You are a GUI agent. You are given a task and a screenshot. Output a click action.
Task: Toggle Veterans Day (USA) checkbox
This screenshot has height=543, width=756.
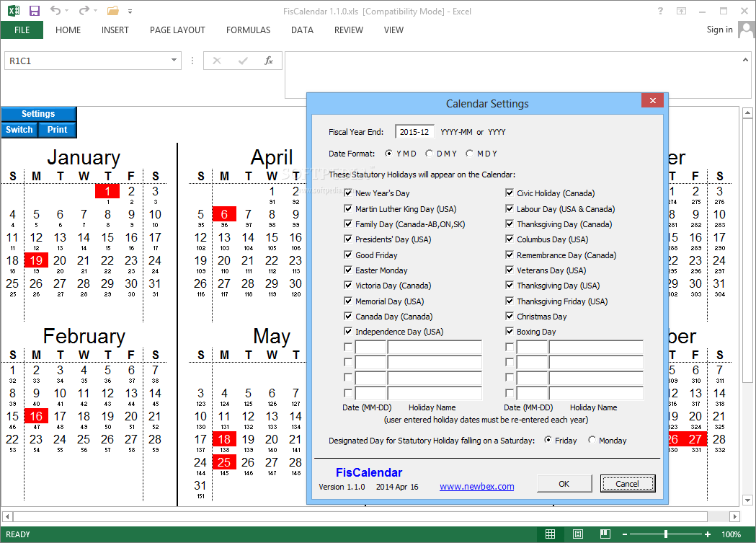(x=510, y=270)
